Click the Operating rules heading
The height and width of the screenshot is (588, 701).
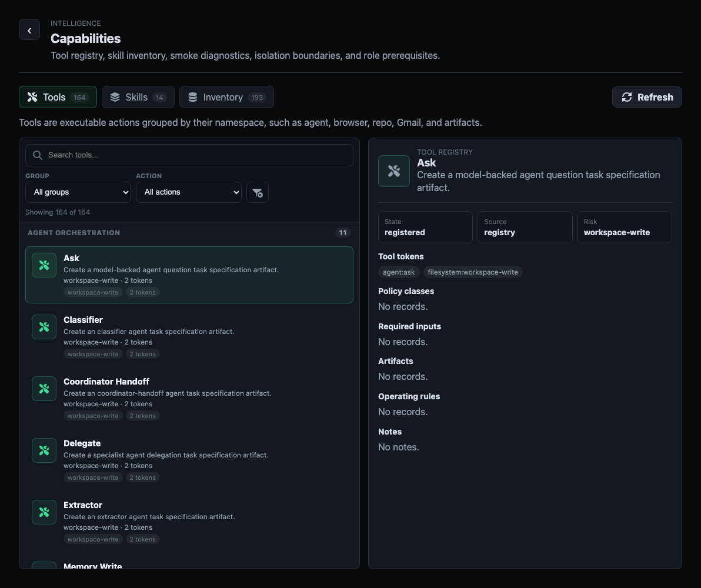pyautogui.click(x=409, y=396)
